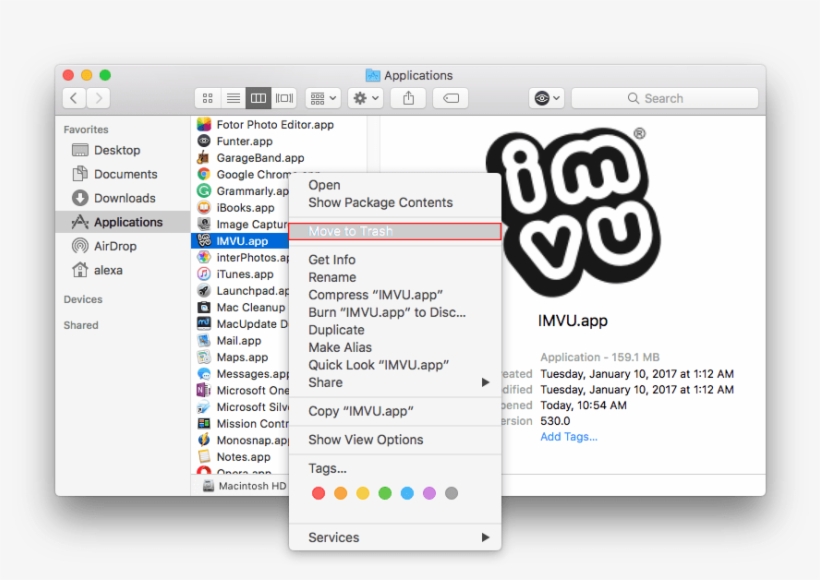Open the eye icon dropdown in toolbar
Viewport: 820px width, 580px height.
click(x=546, y=98)
